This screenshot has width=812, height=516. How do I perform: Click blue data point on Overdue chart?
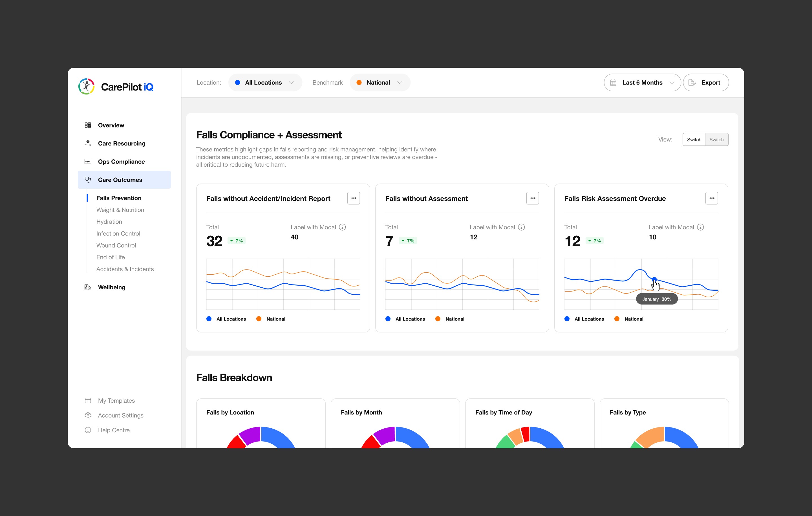(x=654, y=279)
